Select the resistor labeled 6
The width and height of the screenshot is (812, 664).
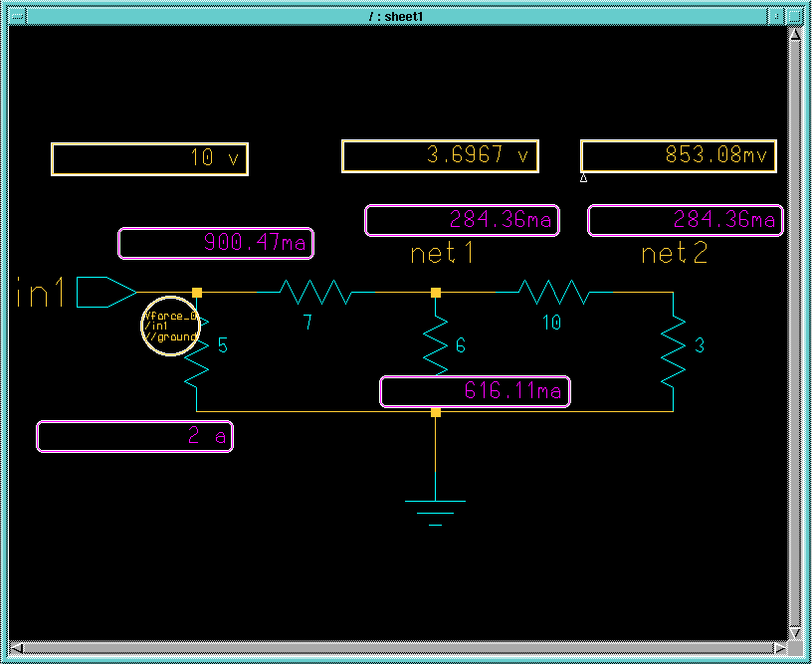tap(436, 346)
